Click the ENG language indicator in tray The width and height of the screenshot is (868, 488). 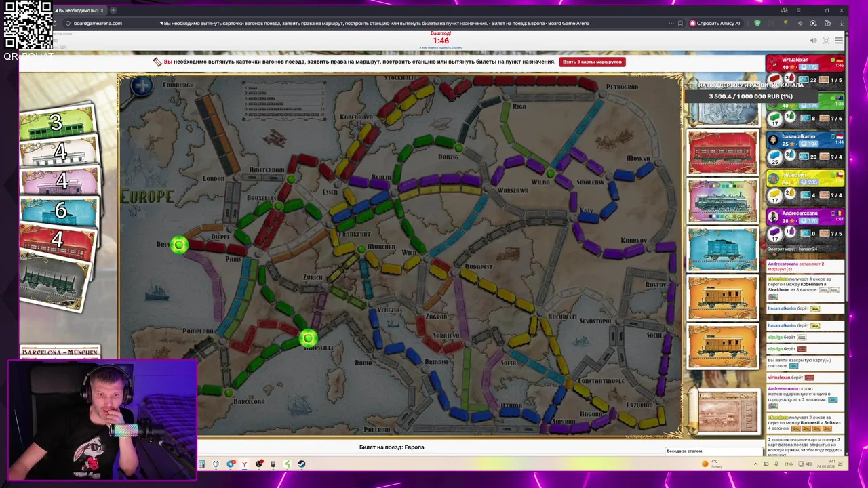click(788, 464)
